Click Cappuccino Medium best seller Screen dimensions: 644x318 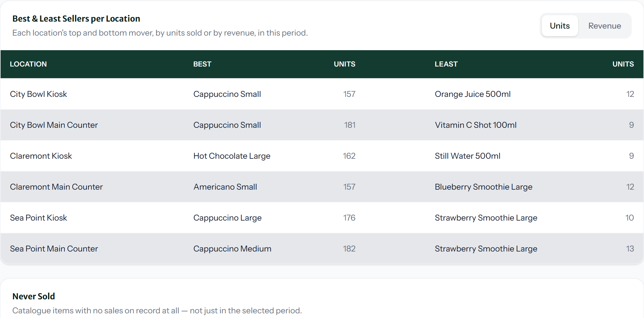click(232, 249)
